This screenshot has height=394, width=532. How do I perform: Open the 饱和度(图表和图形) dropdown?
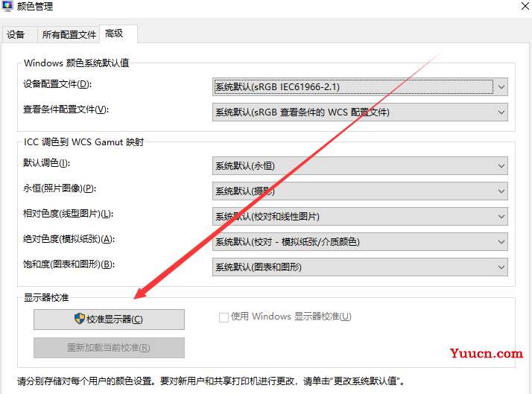(x=360, y=267)
